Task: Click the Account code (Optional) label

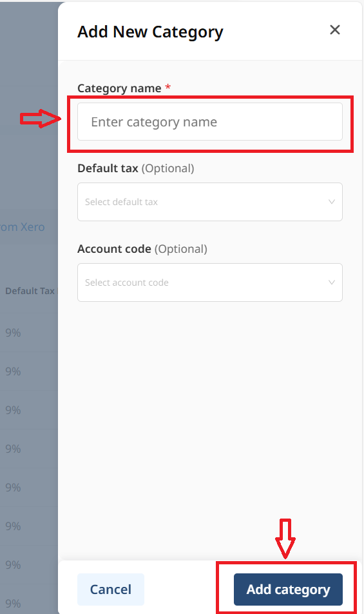Action: click(x=142, y=249)
